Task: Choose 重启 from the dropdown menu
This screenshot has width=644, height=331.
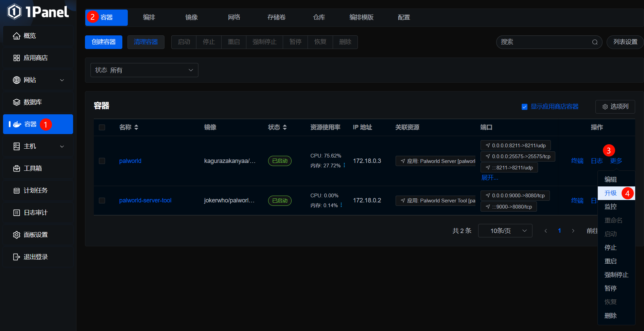Action: (616, 261)
